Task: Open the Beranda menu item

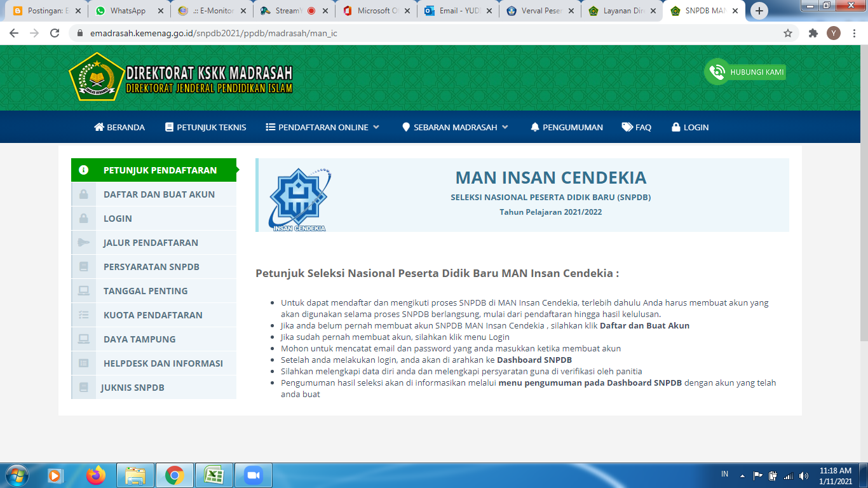Action: pyautogui.click(x=119, y=127)
